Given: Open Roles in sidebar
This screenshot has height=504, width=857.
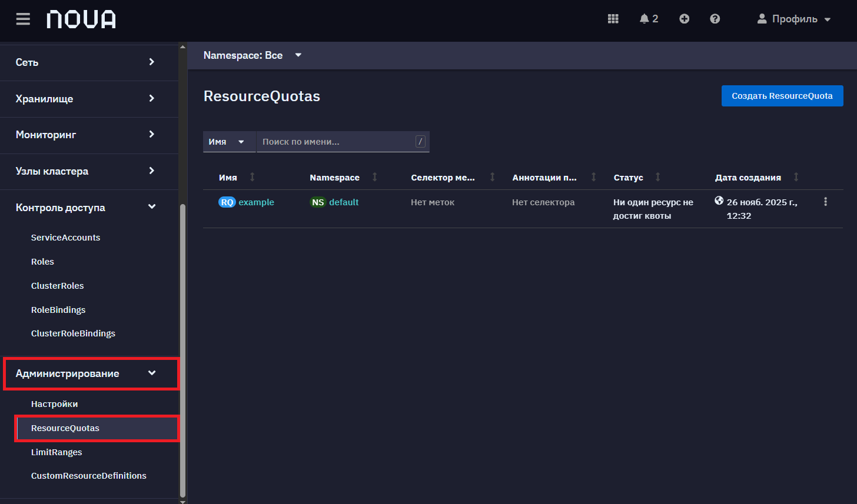Looking at the screenshot, I should pyautogui.click(x=42, y=262).
